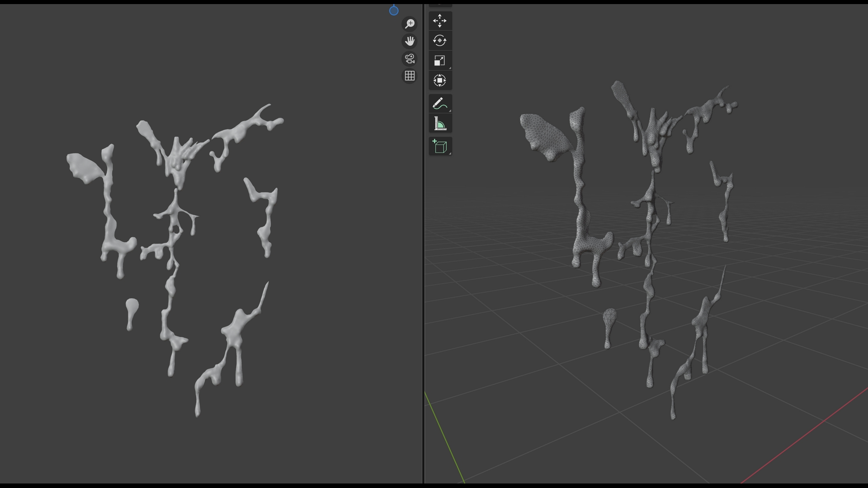Switch perspective/orthographic with the grid icon

(x=410, y=76)
